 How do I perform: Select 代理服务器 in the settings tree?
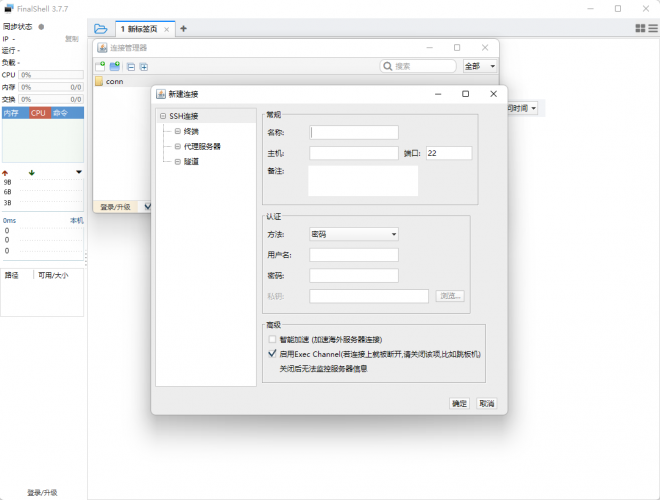(x=202, y=146)
